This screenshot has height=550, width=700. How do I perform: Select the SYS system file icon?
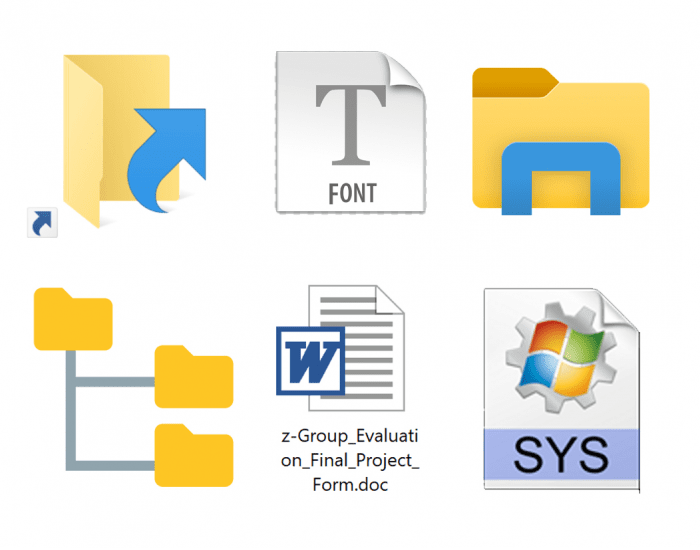click(562, 390)
